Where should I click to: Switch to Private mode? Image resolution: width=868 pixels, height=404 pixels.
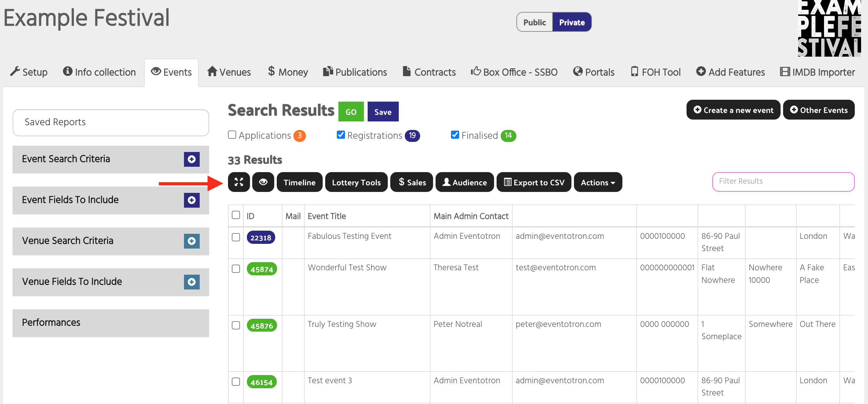[x=572, y=22]
